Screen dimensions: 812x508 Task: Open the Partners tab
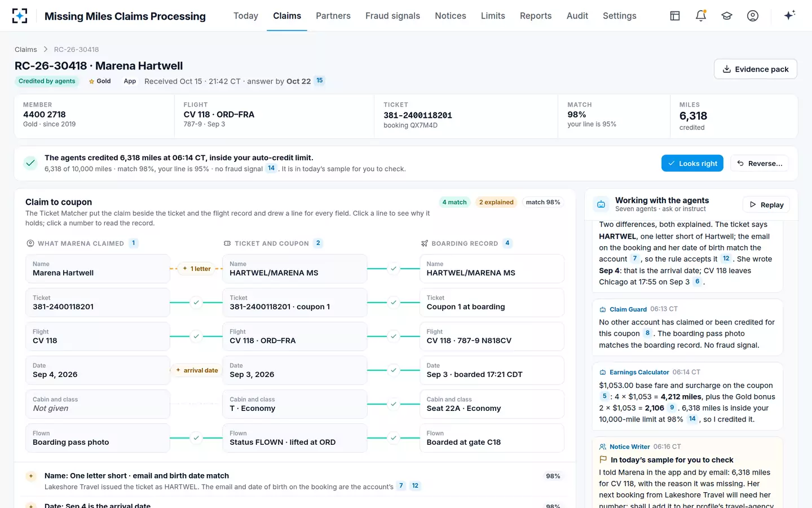333,16
